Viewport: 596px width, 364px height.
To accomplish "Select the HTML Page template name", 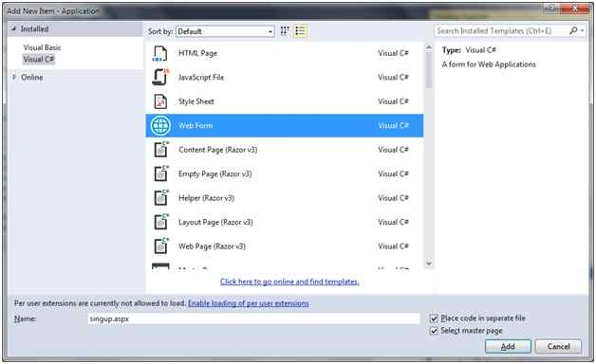I will pos(198,53).
